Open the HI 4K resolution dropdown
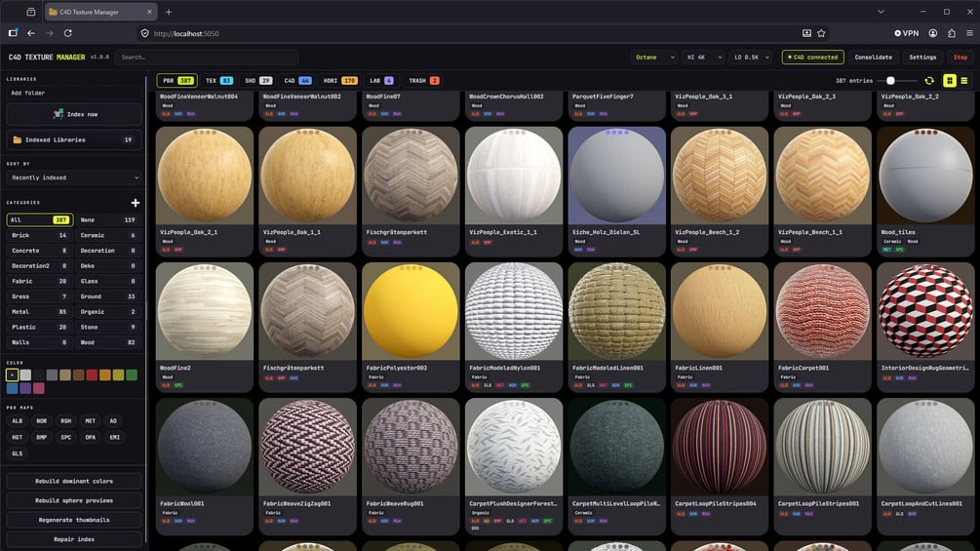This screenshot has width=980, height=551. click(703, 57)
